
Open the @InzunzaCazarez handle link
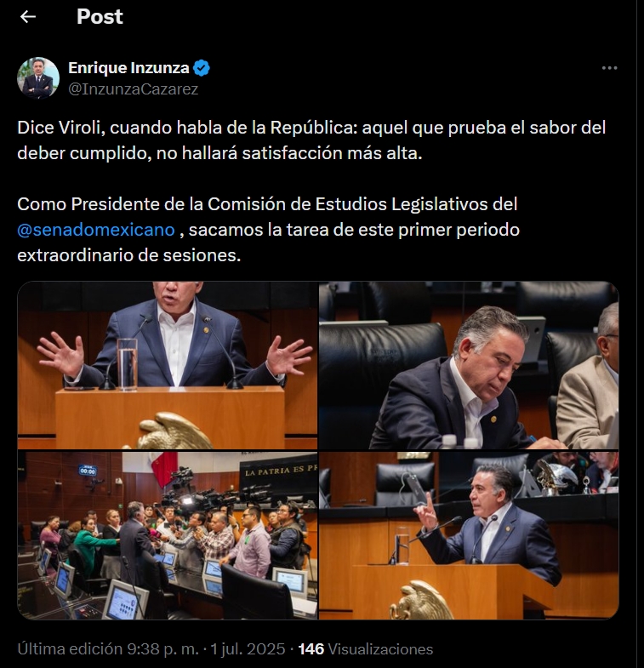pyautogui.click(x=134, y=89)
